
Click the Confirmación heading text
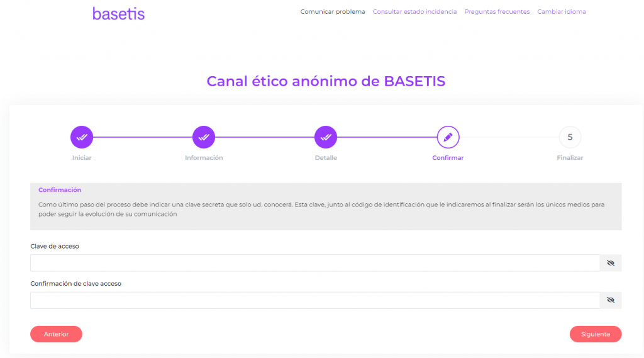click(x=60, y=190)
